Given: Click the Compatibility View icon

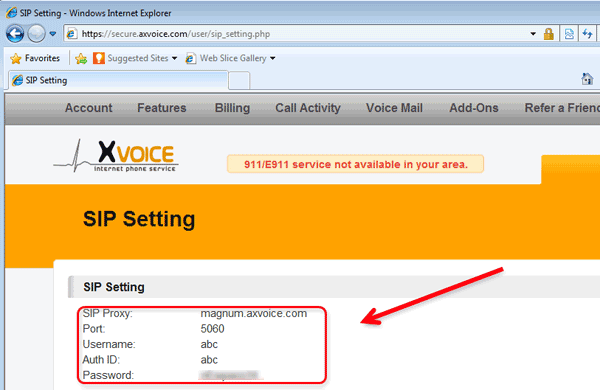Looking at the screenshot, I should coord(569,34).
